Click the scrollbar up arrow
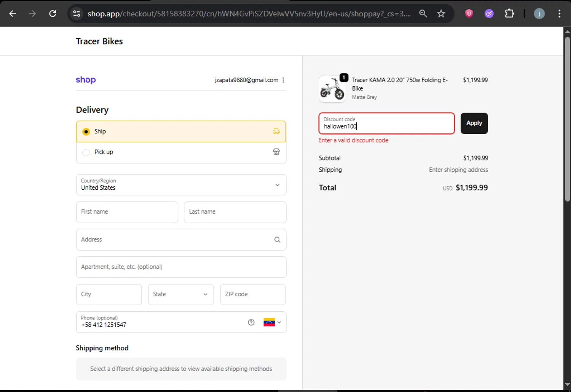571x392 pixels. click(x=567, y=32)
